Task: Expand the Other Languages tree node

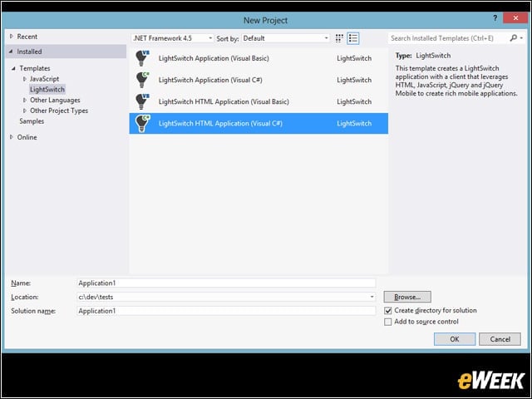Action: click(24, 100)
